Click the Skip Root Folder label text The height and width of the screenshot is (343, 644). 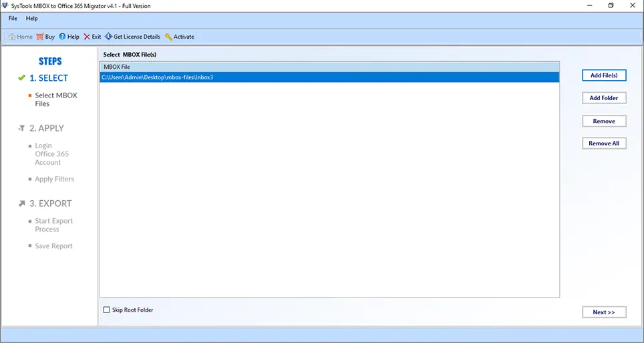pyautogui.click(x=132, y=310)
